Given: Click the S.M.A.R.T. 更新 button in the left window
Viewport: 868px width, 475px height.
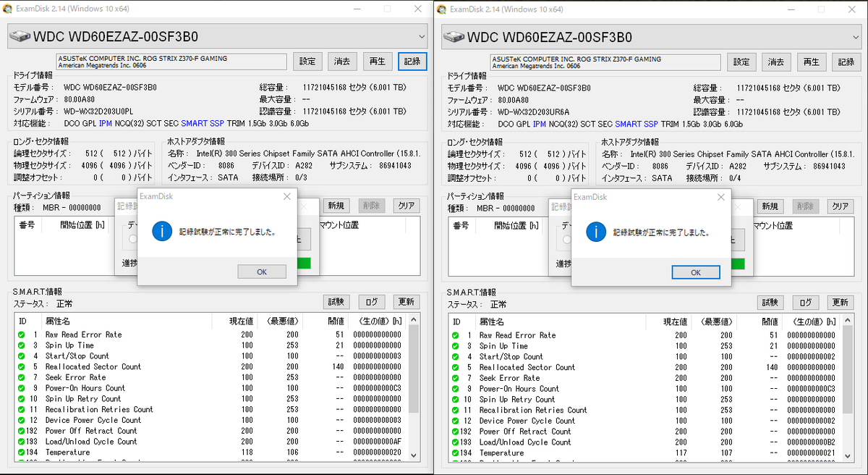Looking at the screenshot, I should [x=407, y=302].
